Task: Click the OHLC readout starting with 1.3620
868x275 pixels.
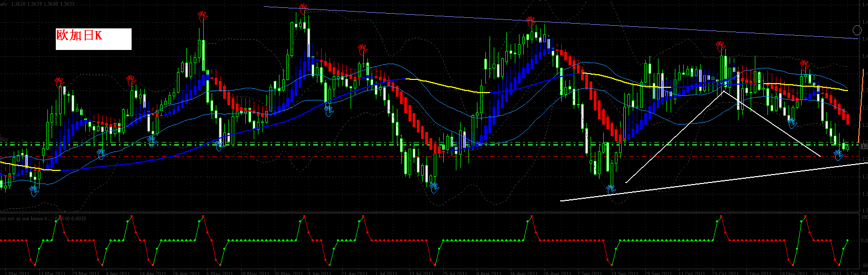Action: [42, 3]
